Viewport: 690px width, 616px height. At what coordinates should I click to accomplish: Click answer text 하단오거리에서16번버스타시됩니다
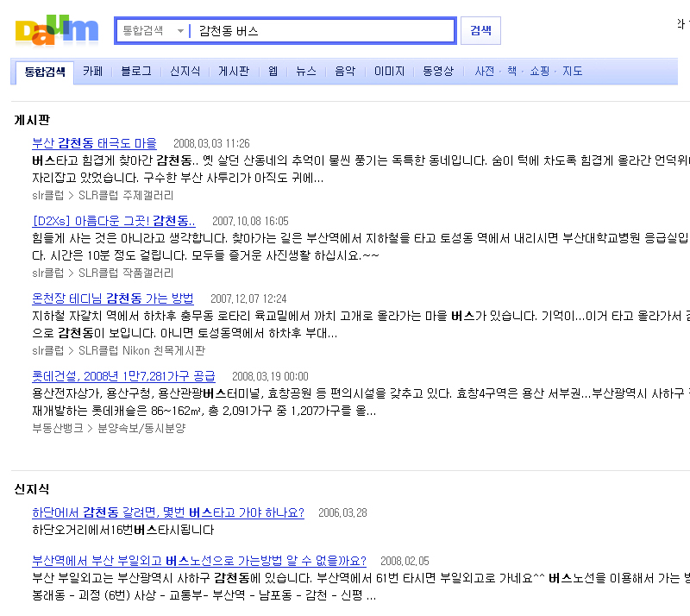click(x=123, y=530)
